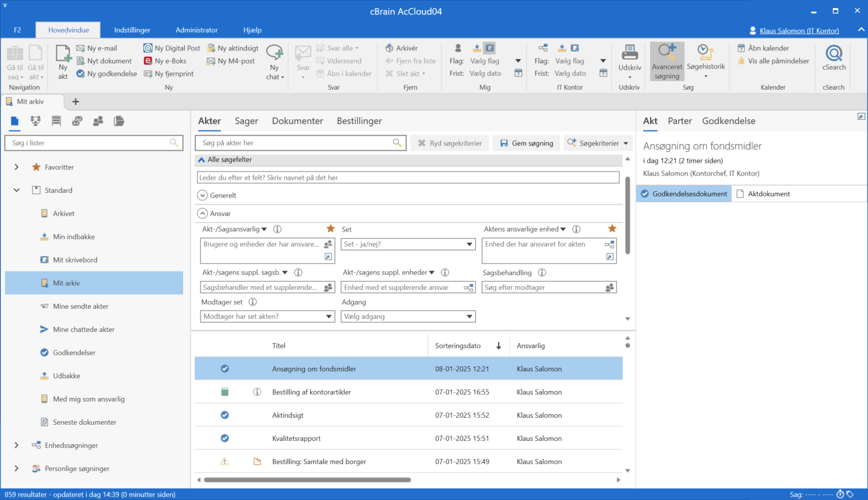Click the Gem søgning button
The height and width of the screenshot is (500, 868).
(527, 143)
